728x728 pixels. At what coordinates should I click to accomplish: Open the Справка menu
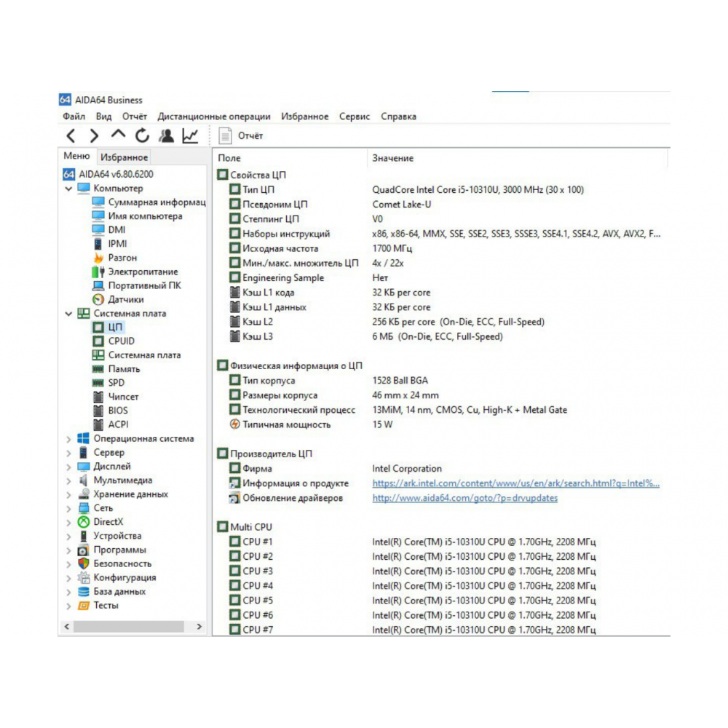point(399,116)
